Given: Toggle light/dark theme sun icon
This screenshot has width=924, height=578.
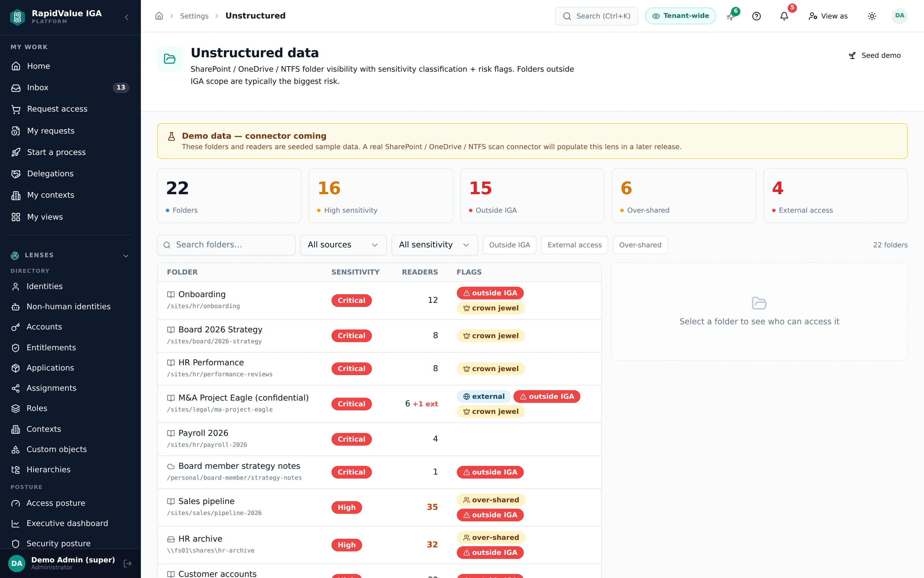Looking at the screenshot, I should coord(872,16).
